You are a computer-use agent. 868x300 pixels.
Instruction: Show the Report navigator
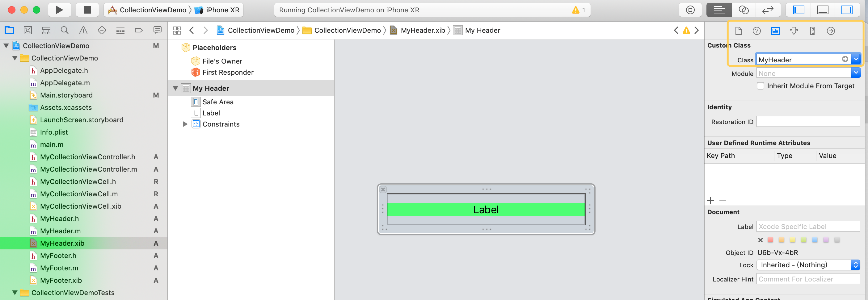[157, 30]
